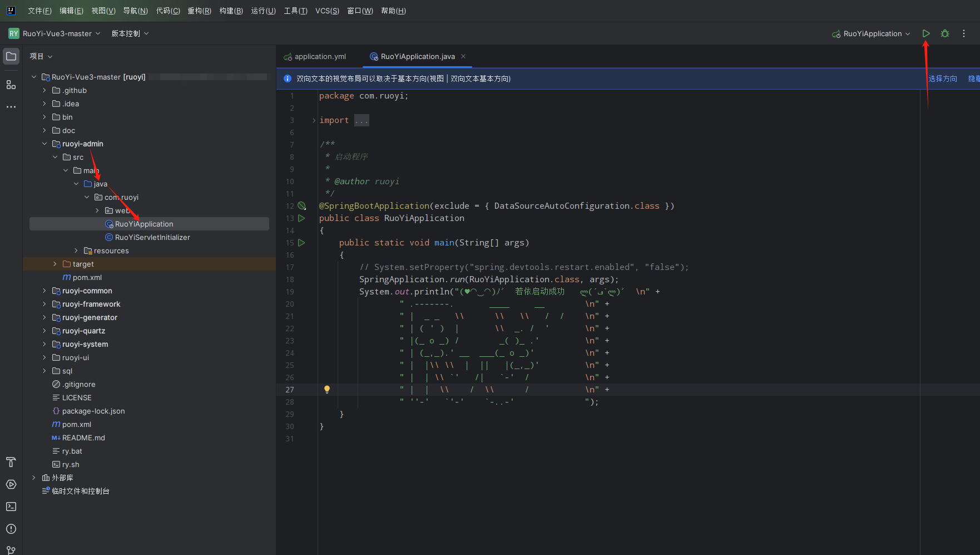
Task: Open the Problems tool window icon
Action: [x=11, y=529]
